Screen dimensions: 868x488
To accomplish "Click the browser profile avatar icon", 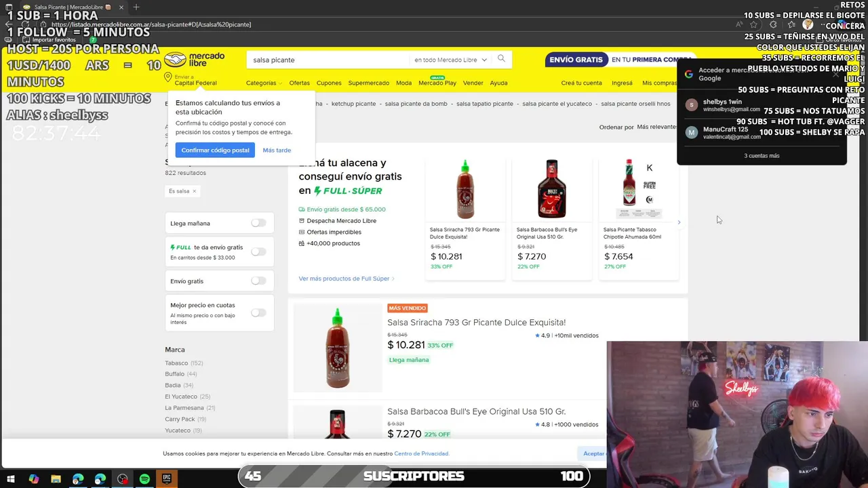I will [x=808, y=24].
